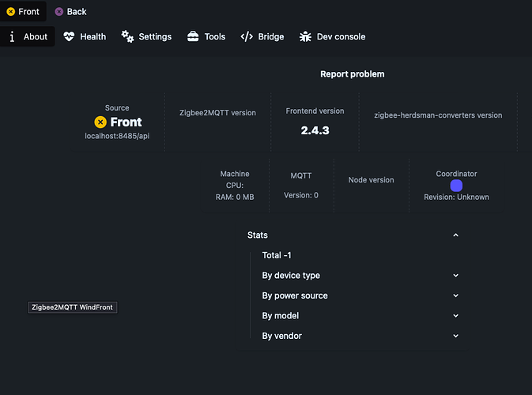Click the info icon on About tab

[12, 36]
